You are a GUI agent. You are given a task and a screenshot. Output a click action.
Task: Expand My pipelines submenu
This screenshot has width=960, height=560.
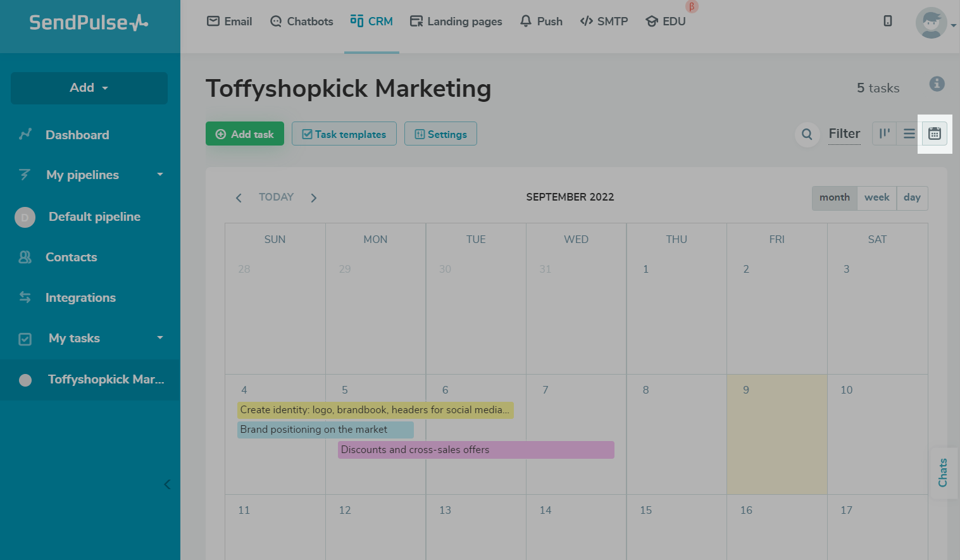160,175
